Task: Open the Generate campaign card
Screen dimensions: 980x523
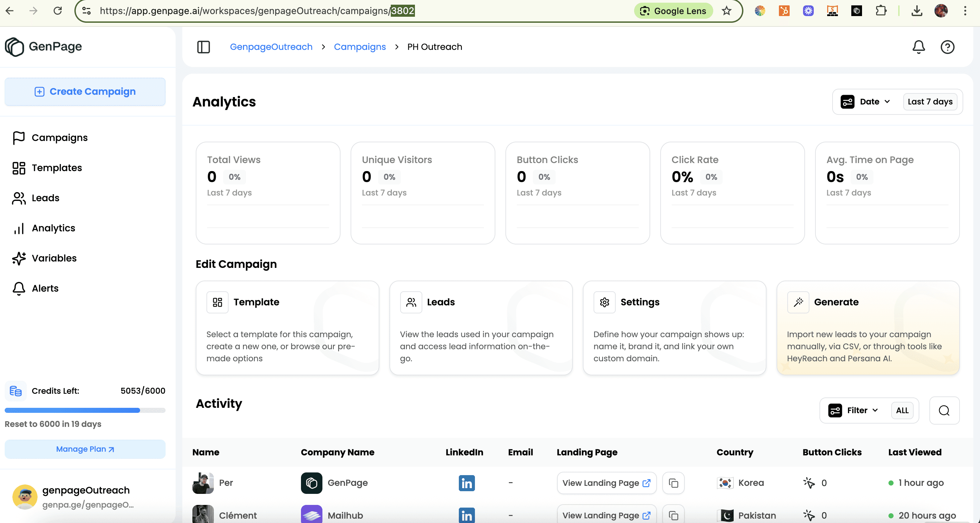Action: click(x=868, y=328)
